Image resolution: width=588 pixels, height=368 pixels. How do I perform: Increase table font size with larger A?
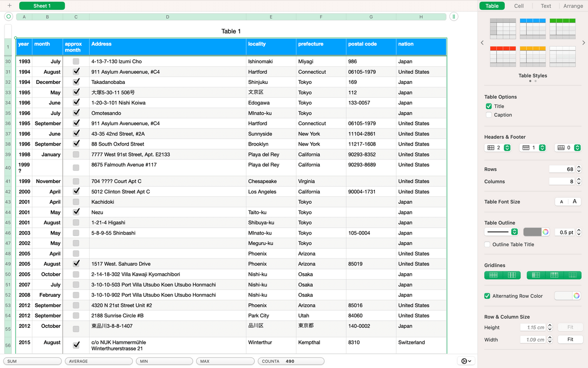point(575,202)
